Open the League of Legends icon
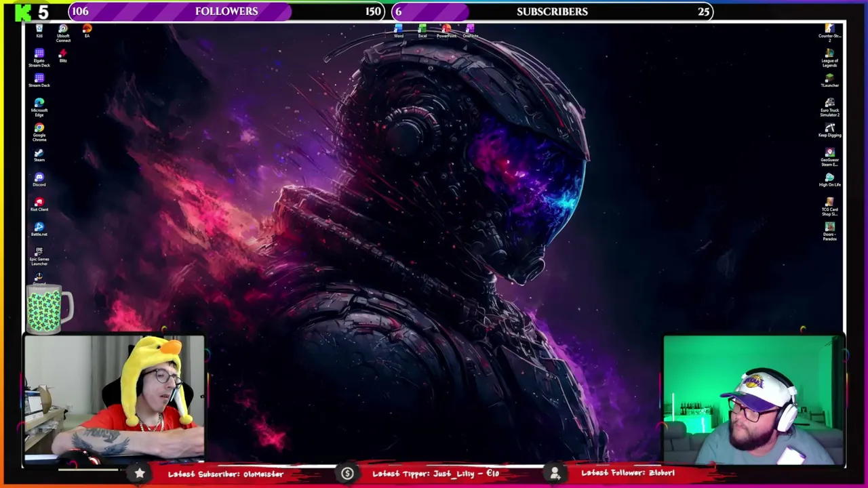Screen dimensions: 868x488 click(x=829, y=58)
